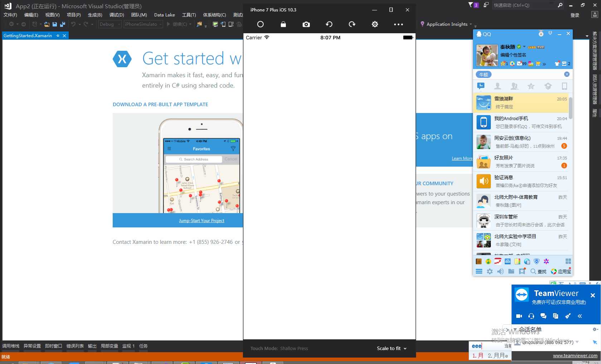The height and width of the screenshot is (364, 601).
Task: Click TeamViewer headset audio icon
Action: [531, 316]
